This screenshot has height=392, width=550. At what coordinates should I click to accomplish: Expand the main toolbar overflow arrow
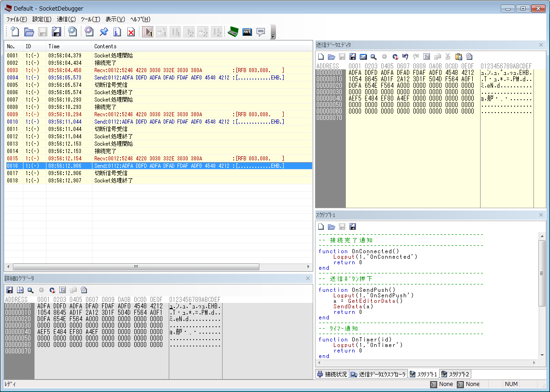click(273, 32)
